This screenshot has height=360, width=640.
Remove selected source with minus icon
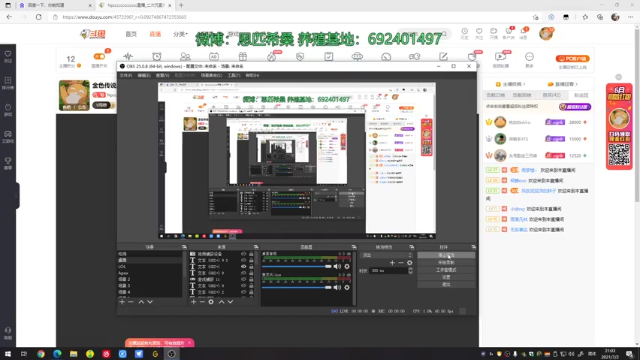(x=202, y=302)
